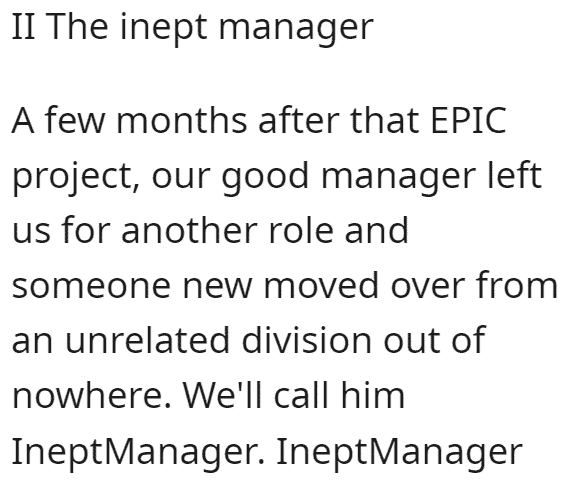Click the word "another"
The width and height of the screenshot is (565, 481).
pyautogui.click(x=189, y=230)
